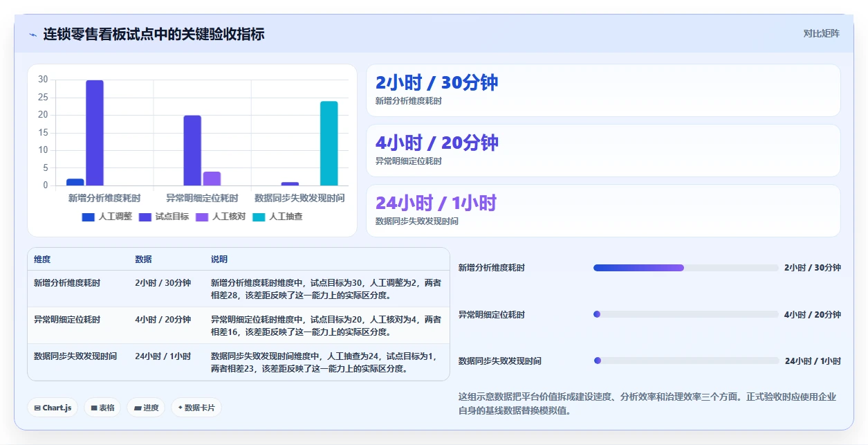868x445 pixels.
Task: Click the 数据卡片 tag chip
Action: coord(196,408)
